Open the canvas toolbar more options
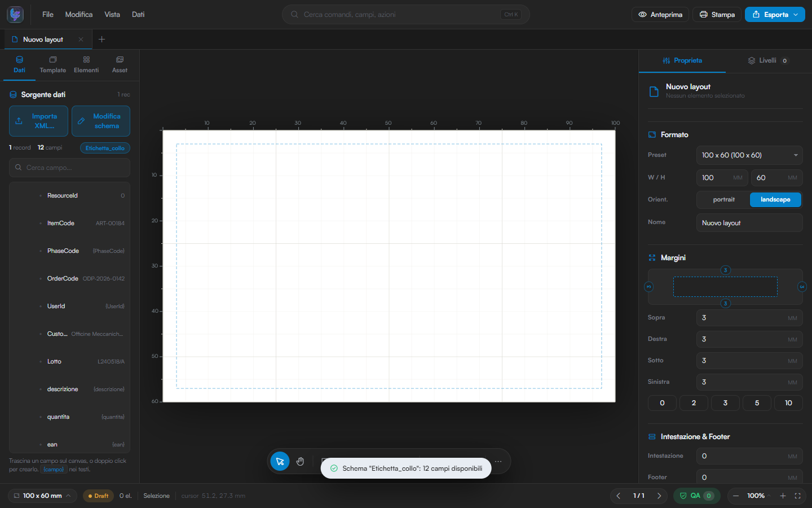The width and height of the screenshot is (812, 508). (498, 461)
